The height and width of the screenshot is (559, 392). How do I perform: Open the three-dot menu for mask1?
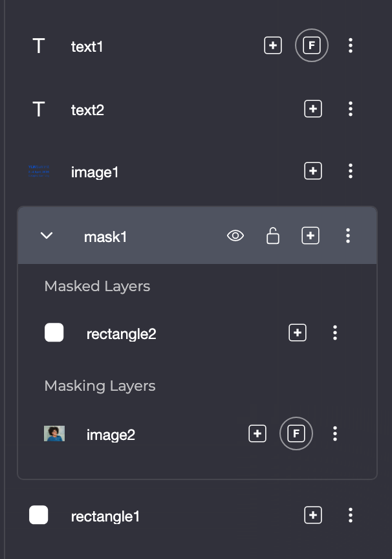click(348, 236)
